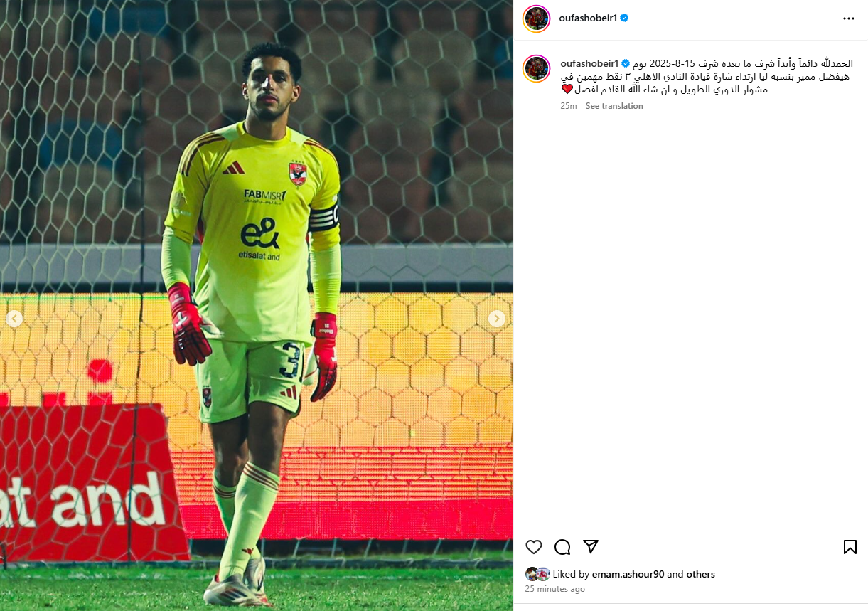Go to the next photo in carousel

pyautogui.click(x=497, y=319)
